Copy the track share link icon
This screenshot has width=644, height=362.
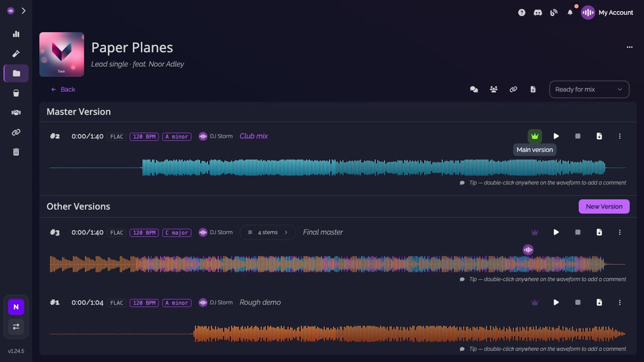[x=513, y=89]
